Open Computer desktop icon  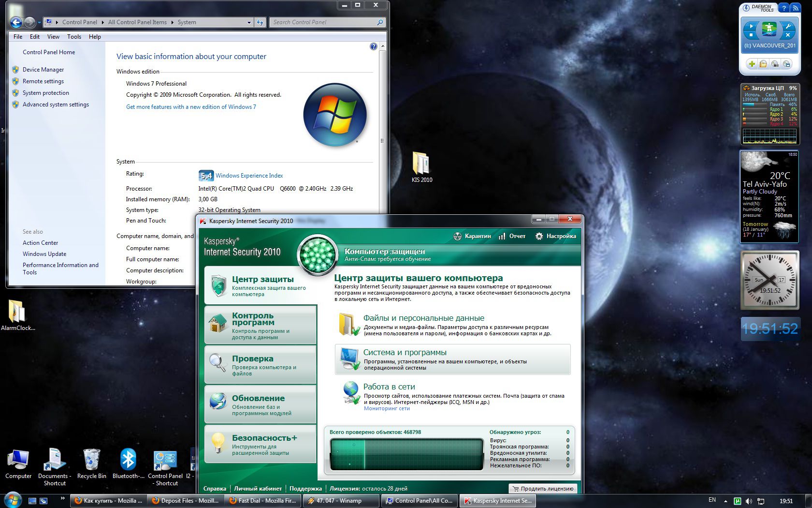point(18,464)
